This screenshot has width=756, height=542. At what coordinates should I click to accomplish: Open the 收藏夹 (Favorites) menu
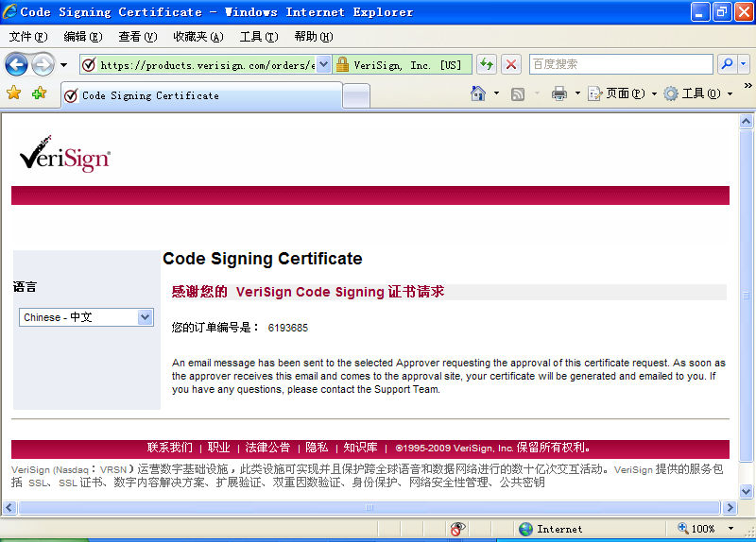(198, 37)
